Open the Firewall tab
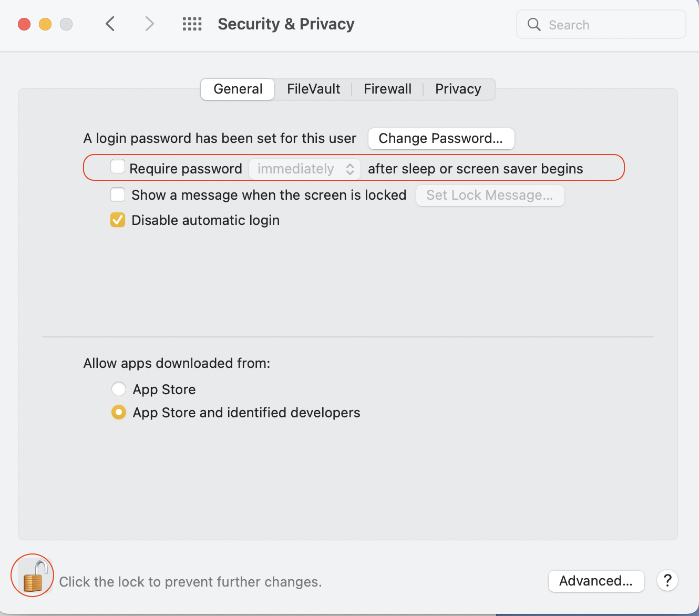This screenshot has width=699, height=616. (387, 89)
